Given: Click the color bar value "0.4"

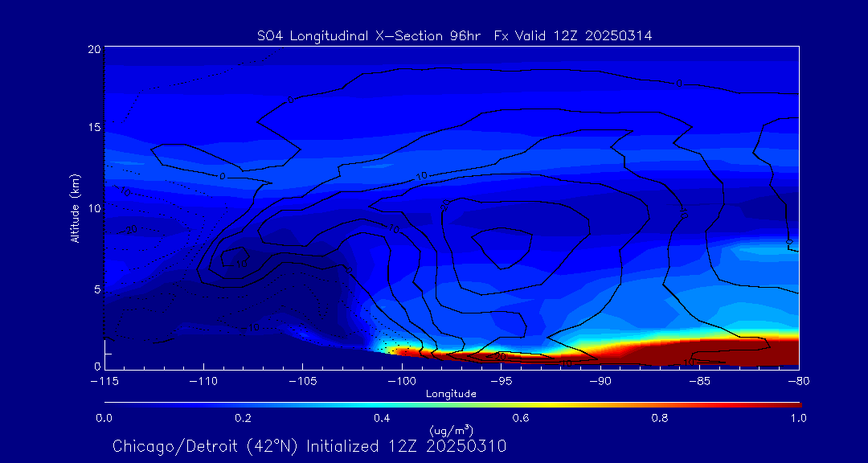Looking at the screenshot, I should (383, 418).
